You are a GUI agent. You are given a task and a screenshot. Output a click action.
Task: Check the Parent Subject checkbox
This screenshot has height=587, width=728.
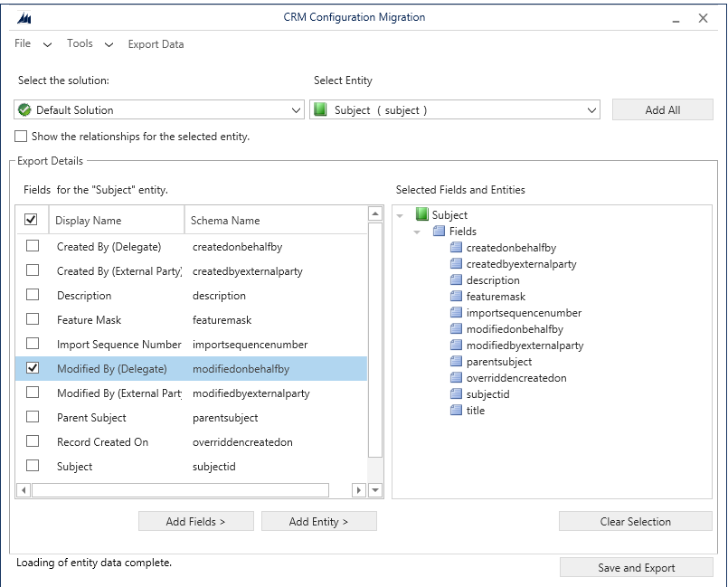click(33, 417)
